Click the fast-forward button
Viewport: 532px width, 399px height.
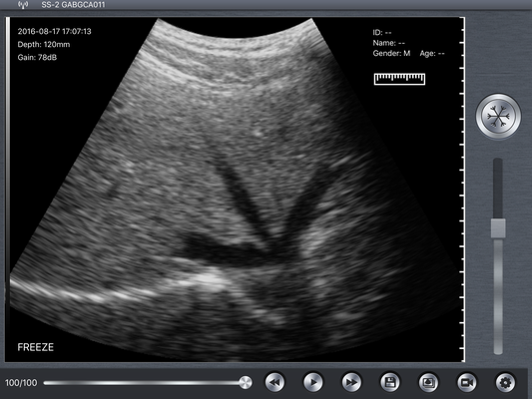point(351,382)
